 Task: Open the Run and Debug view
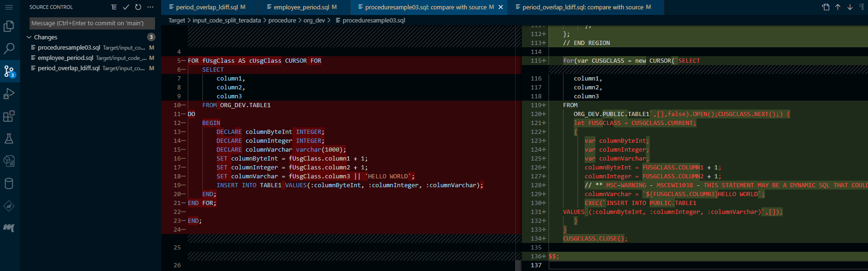[x=9, y=94]
